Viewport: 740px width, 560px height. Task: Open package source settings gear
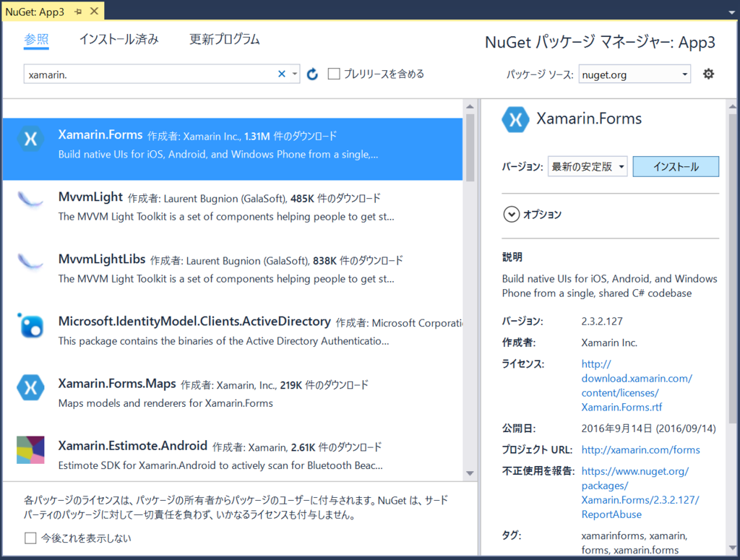(x=708, y=74)
